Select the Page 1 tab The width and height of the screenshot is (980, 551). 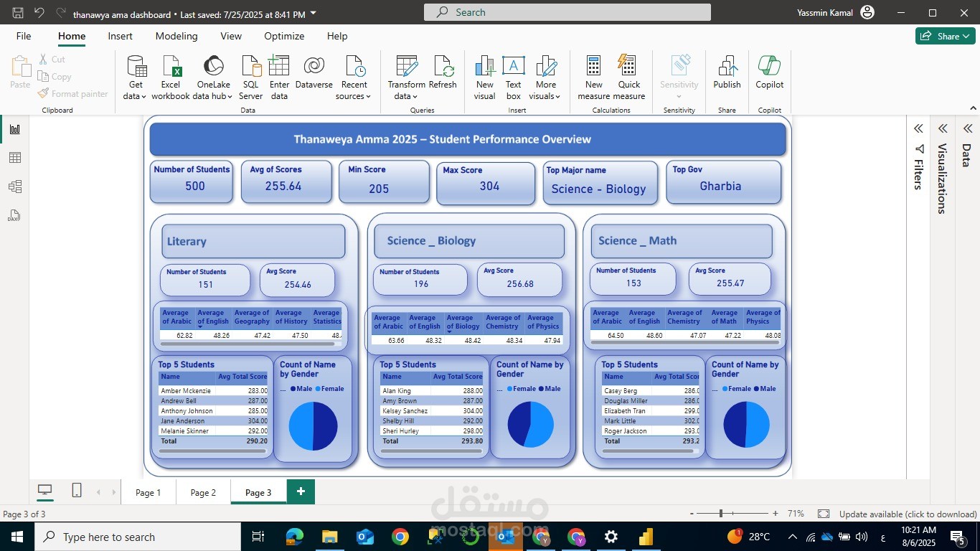tap(149, 492)
